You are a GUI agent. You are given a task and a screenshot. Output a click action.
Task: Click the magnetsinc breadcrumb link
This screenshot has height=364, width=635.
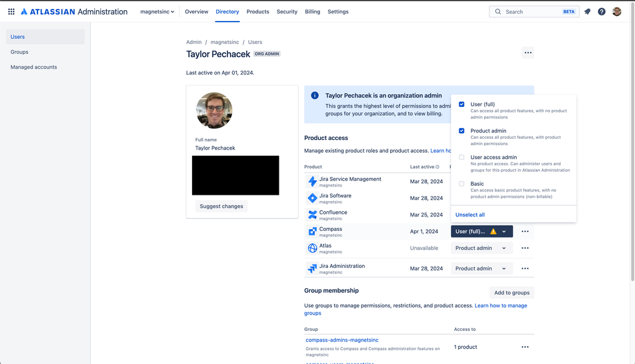coord(225,42)
